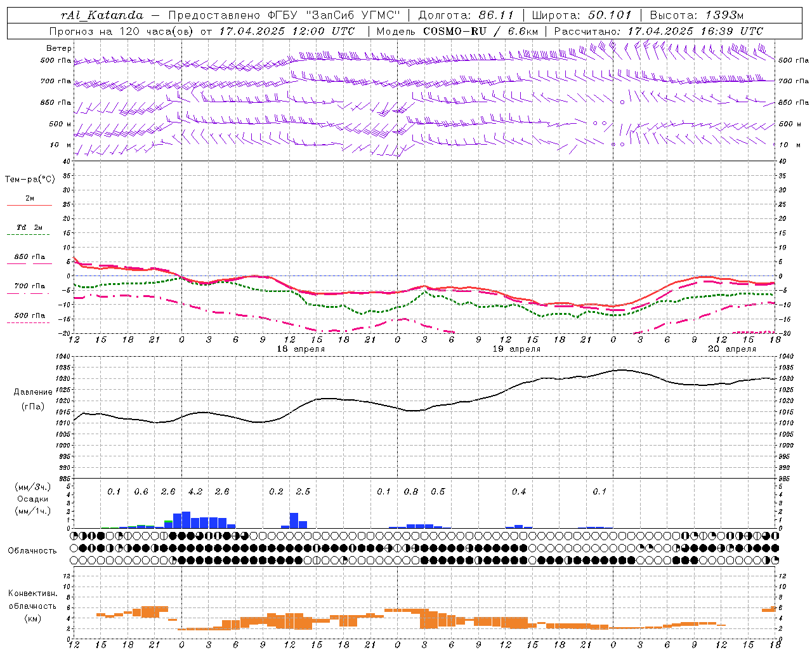Select the 2.5 precipitation total

click(303, 492)
